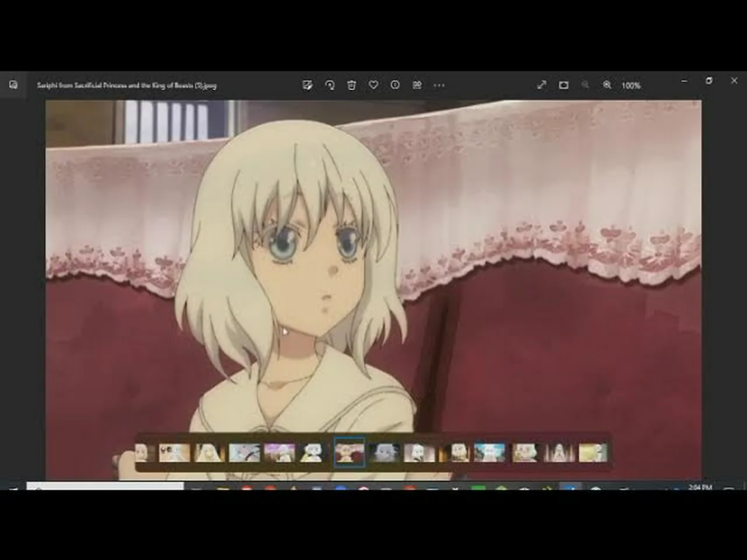
Task: Click the image file name in the title bar
Action: point(127,85)
